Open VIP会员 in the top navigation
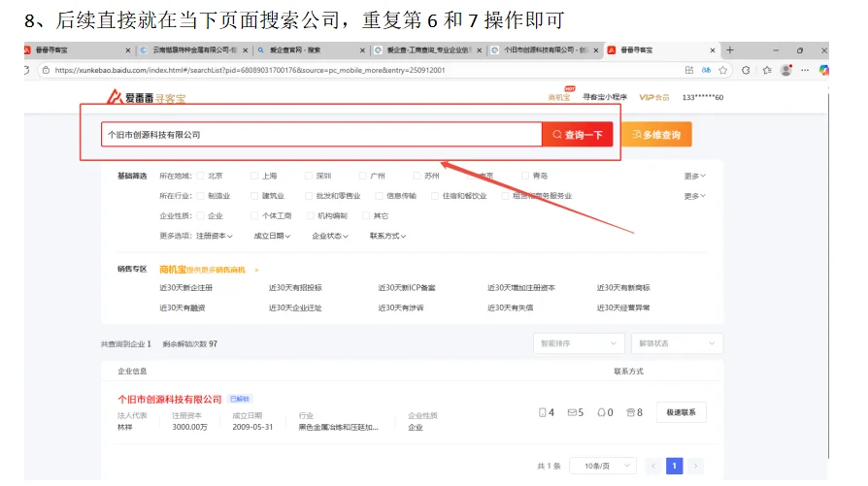The height and width of the screenshot is (486, 868). point(654,97)
